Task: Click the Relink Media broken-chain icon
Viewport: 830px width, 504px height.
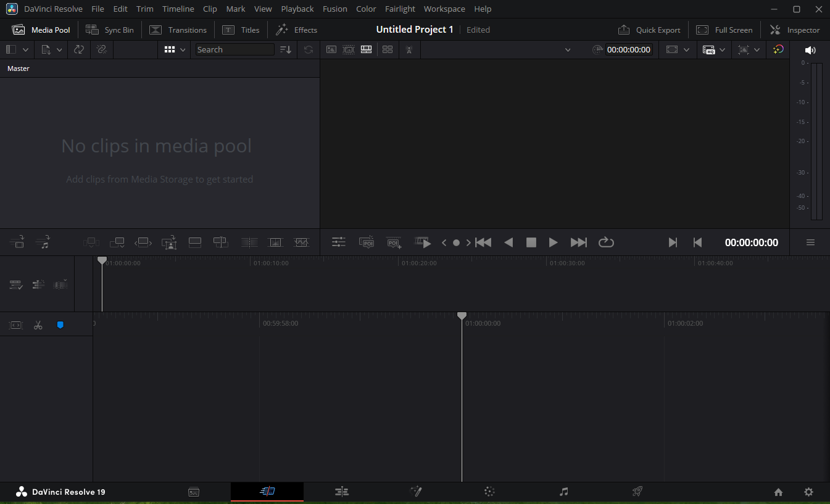Action: 102,49
